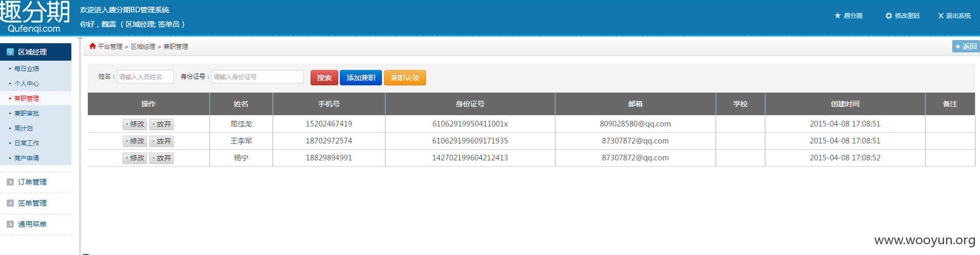Collapse the 区域经理 sidebar section
The height and width of the screenshot is (255, 980).
[x=35, y=52]
